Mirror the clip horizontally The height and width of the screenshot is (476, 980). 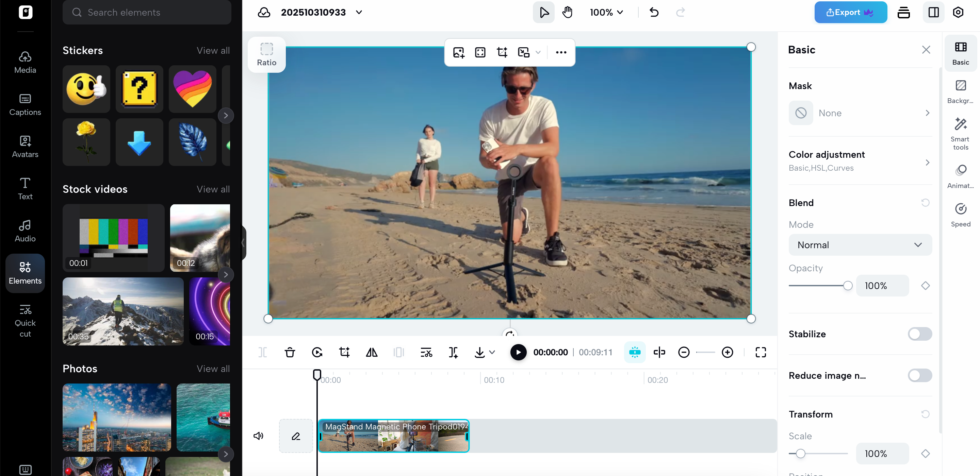pyautogui.click(x=372, y=352)
